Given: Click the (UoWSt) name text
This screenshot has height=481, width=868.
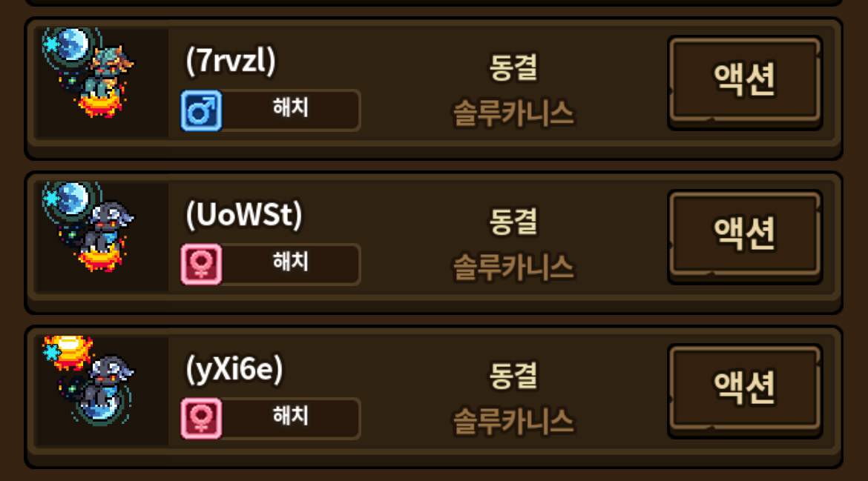Looking at the screenshot, I should point(244,214).
